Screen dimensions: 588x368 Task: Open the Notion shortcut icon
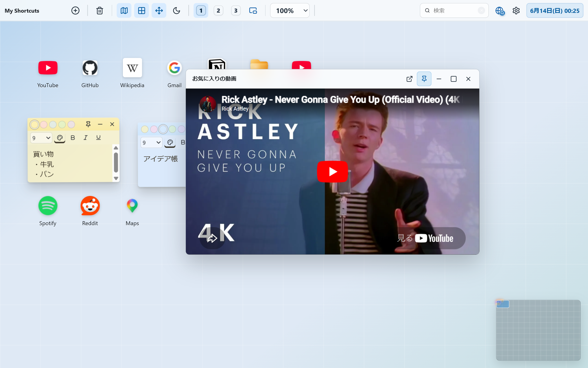(217, 64)
